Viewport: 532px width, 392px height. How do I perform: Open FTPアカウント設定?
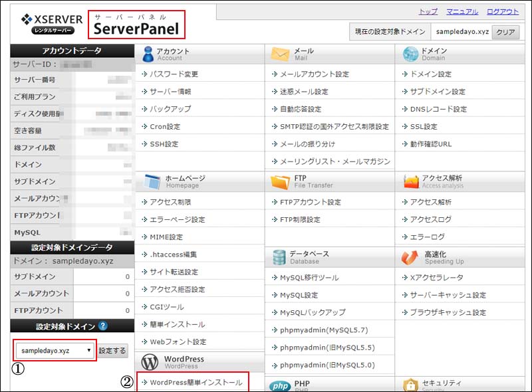pyautogui.click(x=311, y=202)
